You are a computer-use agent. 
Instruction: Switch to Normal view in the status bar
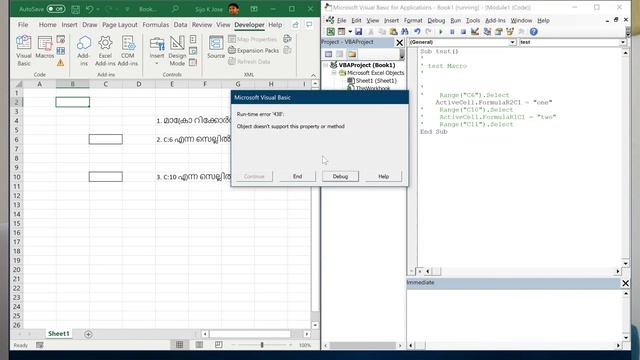[180, 345]
